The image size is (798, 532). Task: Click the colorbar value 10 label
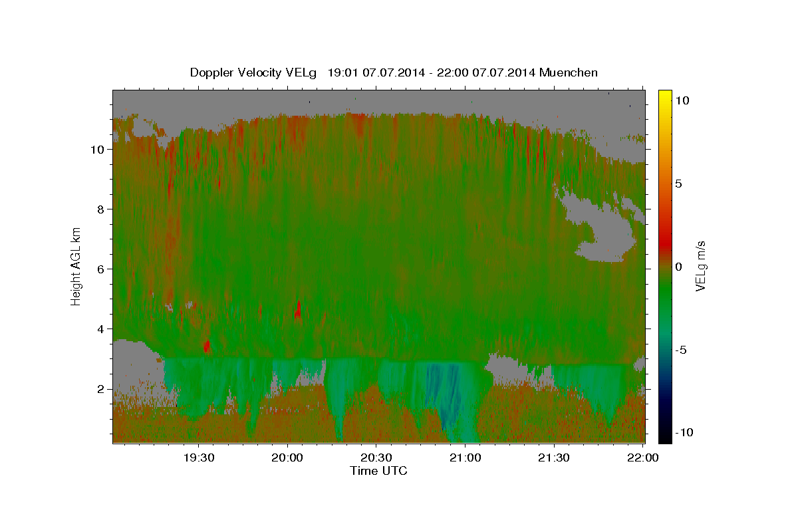click(682, 100)
